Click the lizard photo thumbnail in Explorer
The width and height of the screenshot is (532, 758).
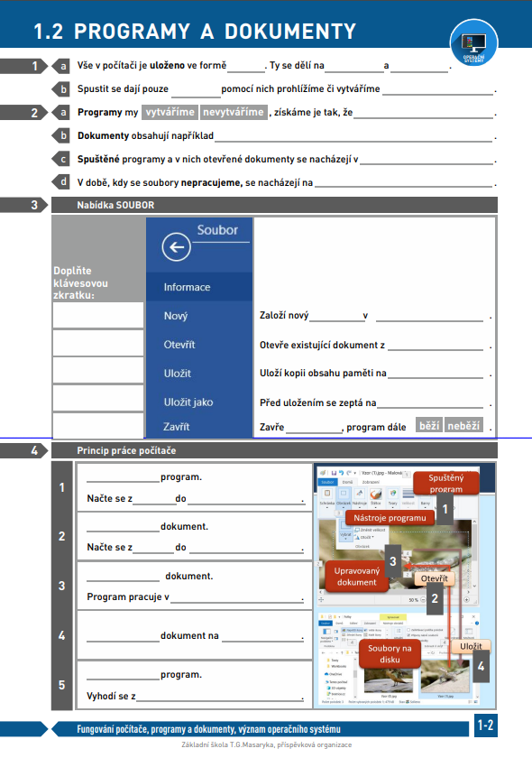445,676
